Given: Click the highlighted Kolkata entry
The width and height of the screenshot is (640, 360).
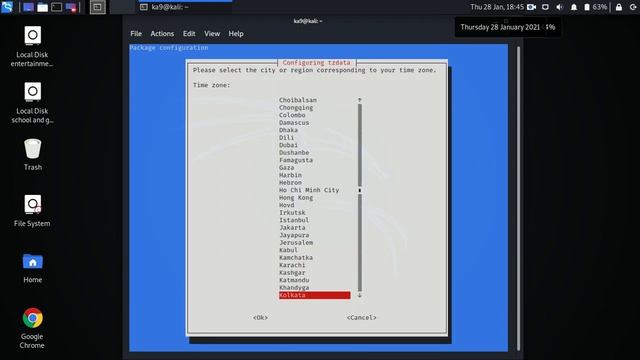Looking at the screenshot, I should pos(314,295).
